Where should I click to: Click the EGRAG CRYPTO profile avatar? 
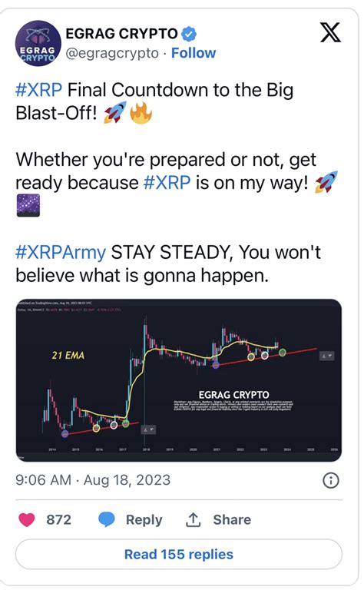point(38,43)
